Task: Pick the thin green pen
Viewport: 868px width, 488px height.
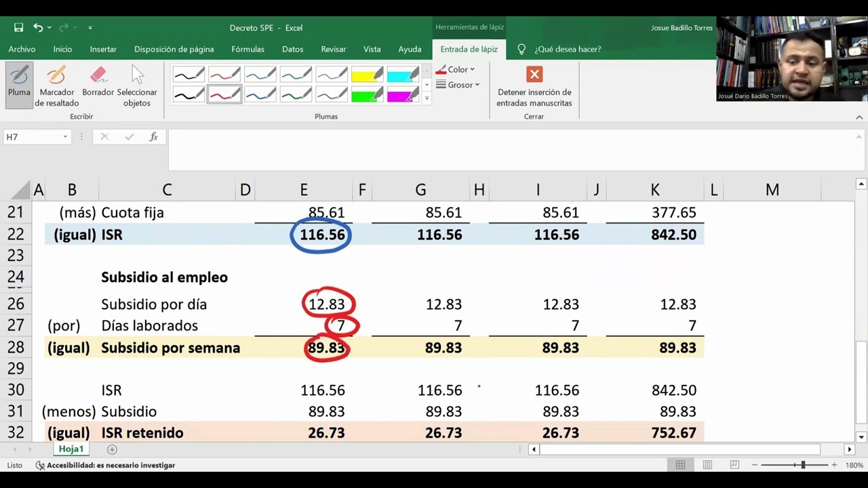Action: tap(296, 74)
